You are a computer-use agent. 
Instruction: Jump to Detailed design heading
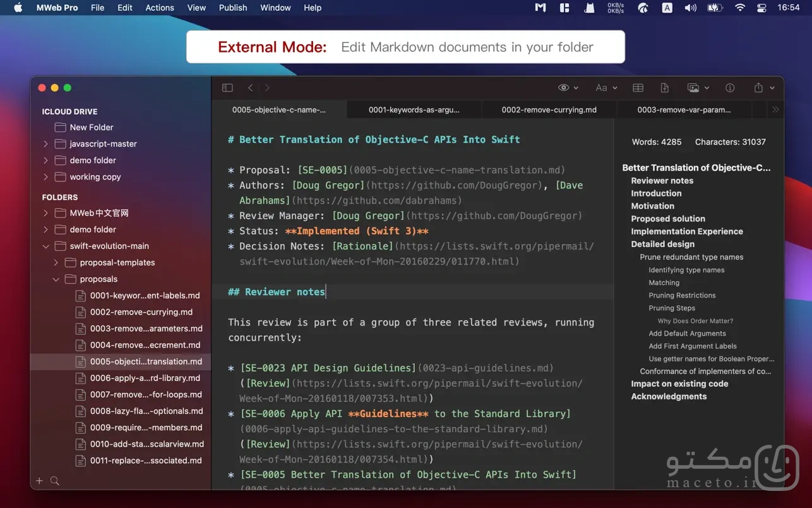click(662, 244)
